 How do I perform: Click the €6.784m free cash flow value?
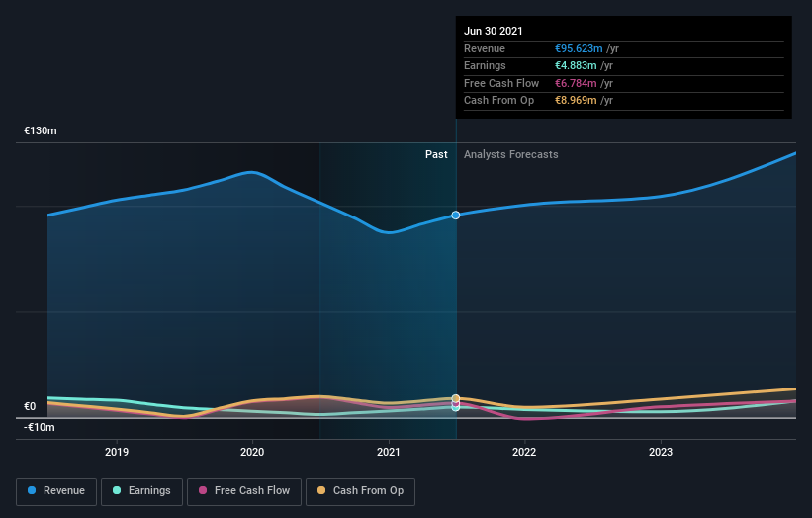[576, 83]
